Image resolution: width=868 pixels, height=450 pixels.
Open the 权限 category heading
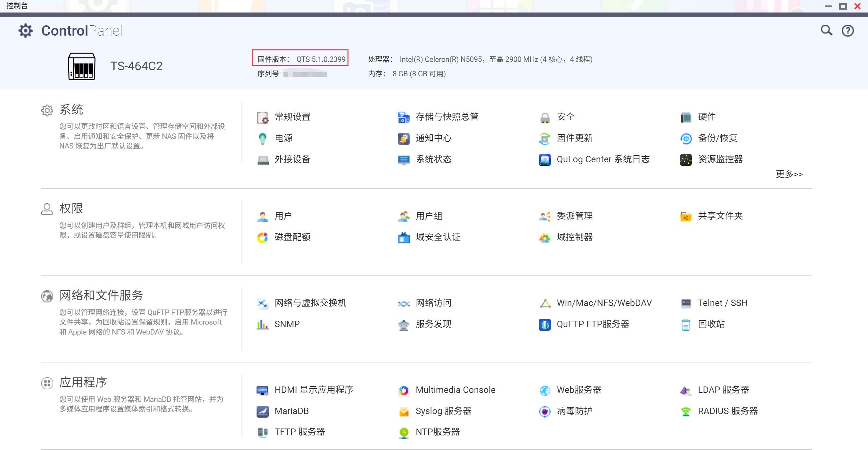[x=71, y=208]
